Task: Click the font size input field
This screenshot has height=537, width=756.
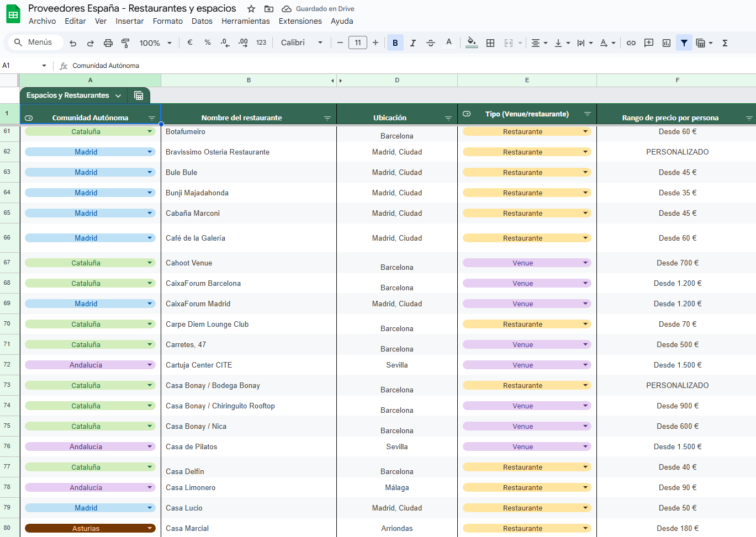Action: (358, 42)
